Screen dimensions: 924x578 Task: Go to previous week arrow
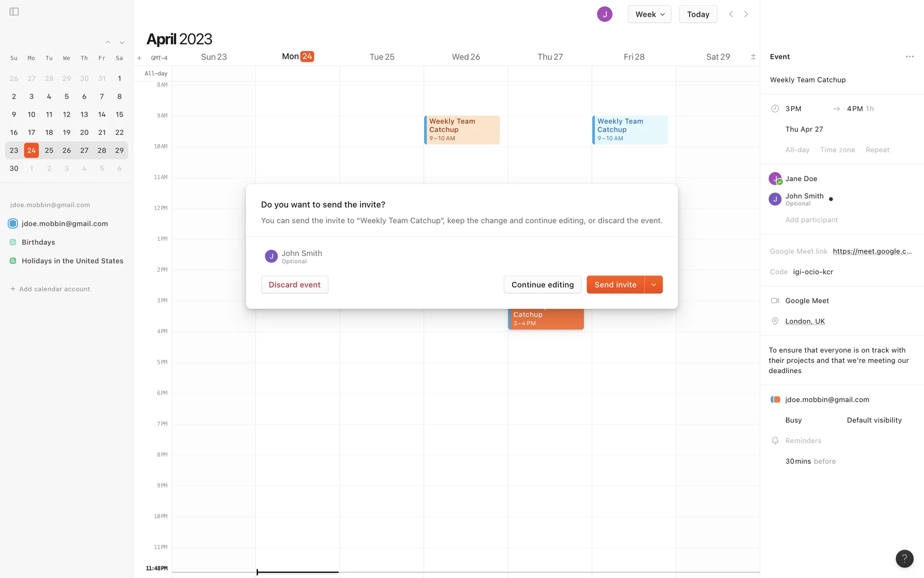click(x=731, y=14)
